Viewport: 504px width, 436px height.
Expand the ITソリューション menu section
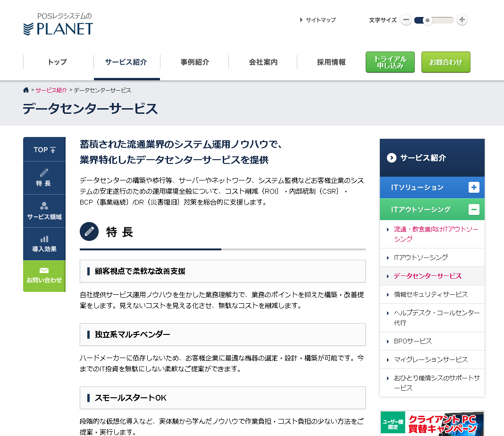[x=474, y=188]
